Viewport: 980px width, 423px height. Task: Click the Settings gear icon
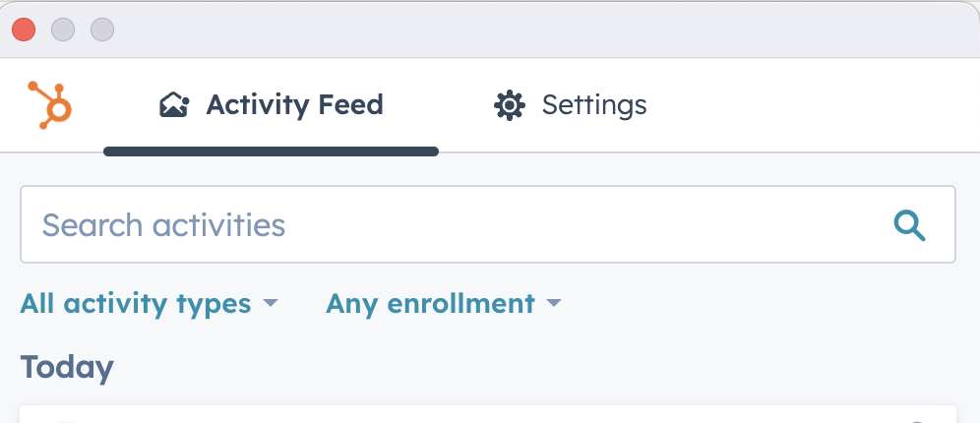tap(509, 105)
